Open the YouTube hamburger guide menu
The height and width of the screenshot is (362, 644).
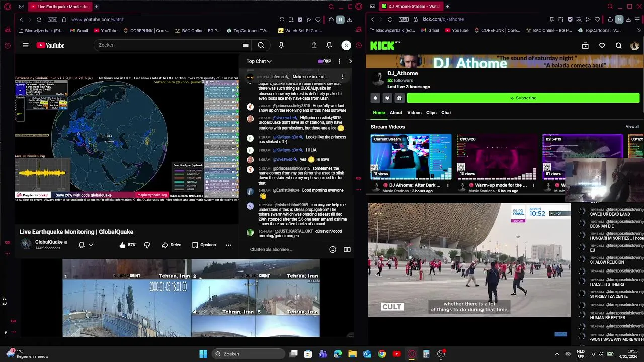pyautogui.click(x=26, y=45)
